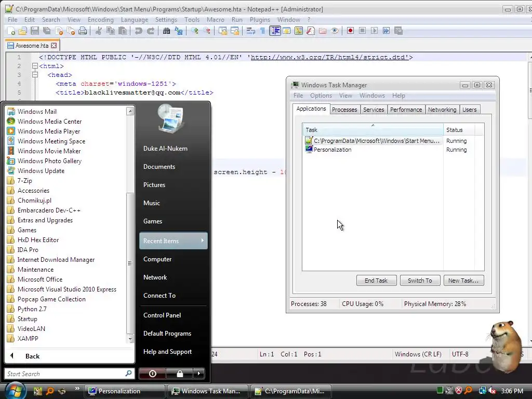Click the Zoom In magnifier icon

(x=195, y=31)
